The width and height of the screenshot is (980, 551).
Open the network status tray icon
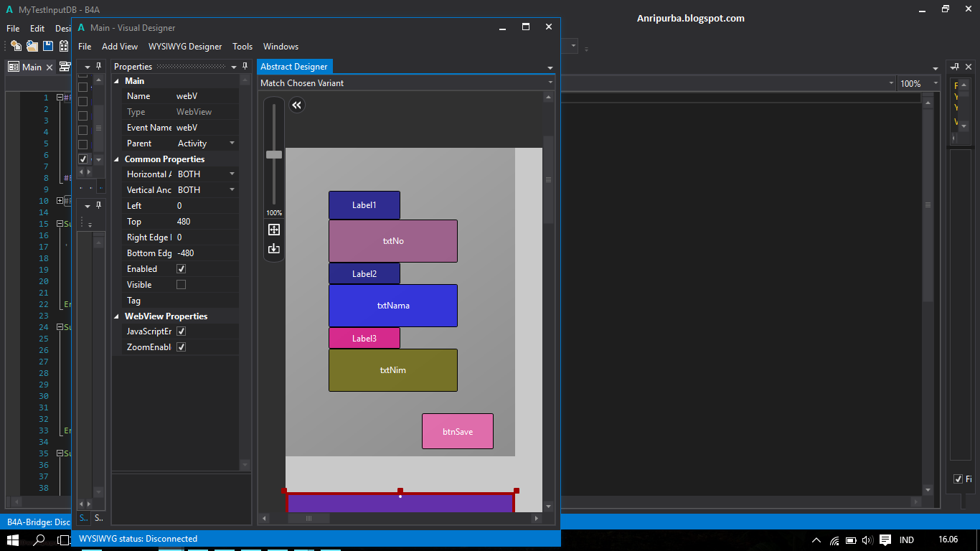[x=834, y=540]
